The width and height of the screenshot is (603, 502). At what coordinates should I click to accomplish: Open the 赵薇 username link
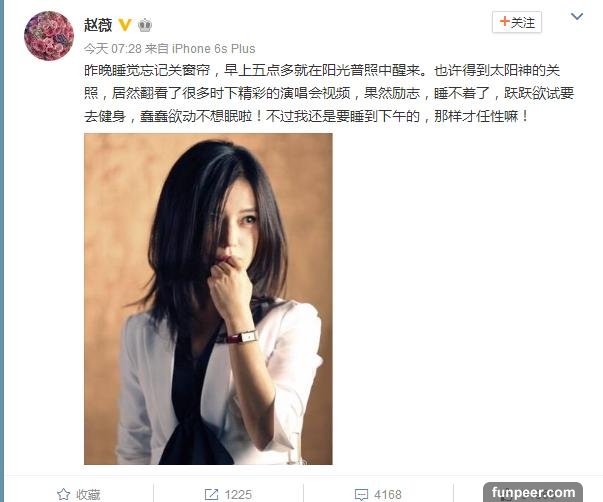pyautogui.click(x=98, y=25)
